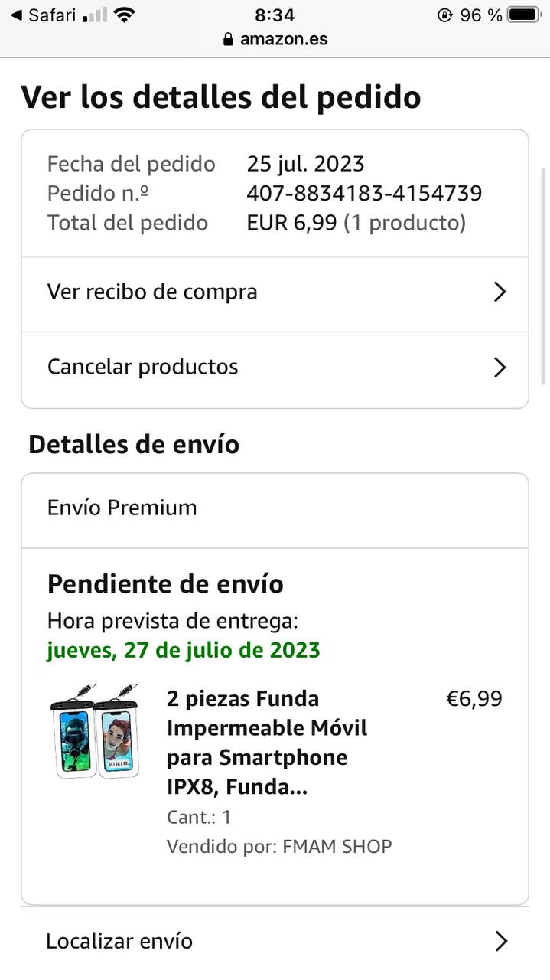
Task: Tap the 8:34 status bar clock
Action: (x=275, y=15)
